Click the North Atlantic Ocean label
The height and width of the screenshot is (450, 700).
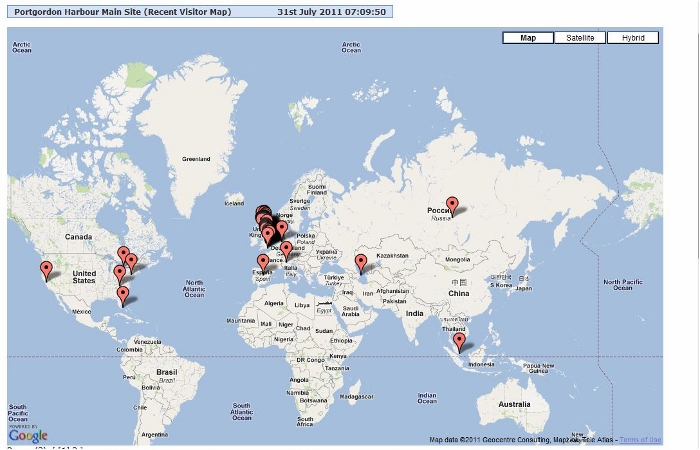point(194,289)
